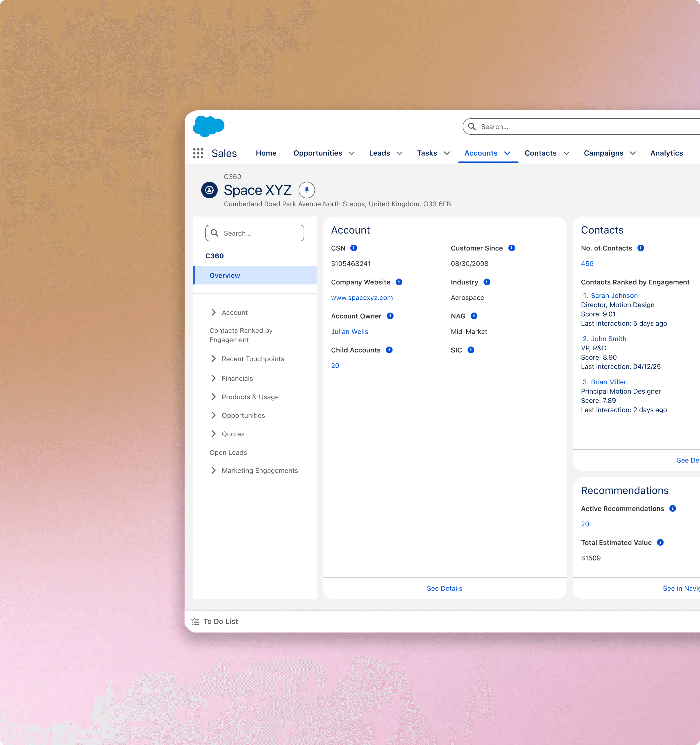
Task: Click the info icon next to NAG
Action: pyautogui.click(x=474, y=316)
